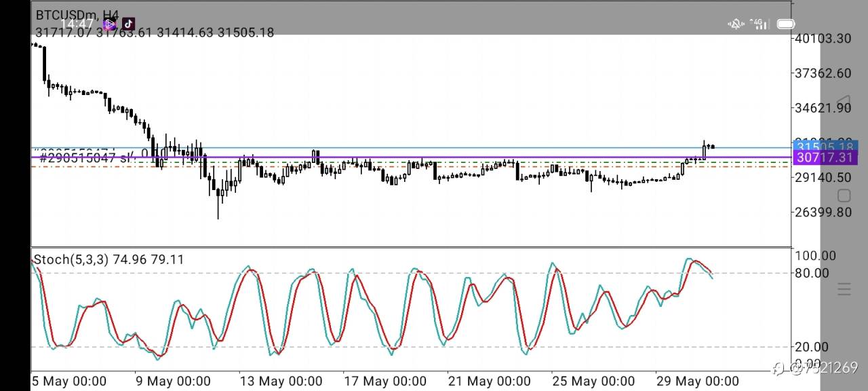
Task: Tap the purple video player notification icon
Action: click(109, 24)
